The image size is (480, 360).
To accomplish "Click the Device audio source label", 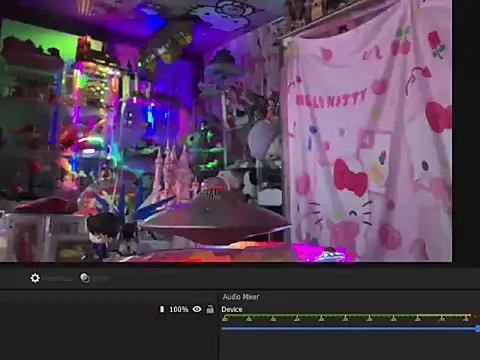I will pyautogui.click(x=232, y=309).
